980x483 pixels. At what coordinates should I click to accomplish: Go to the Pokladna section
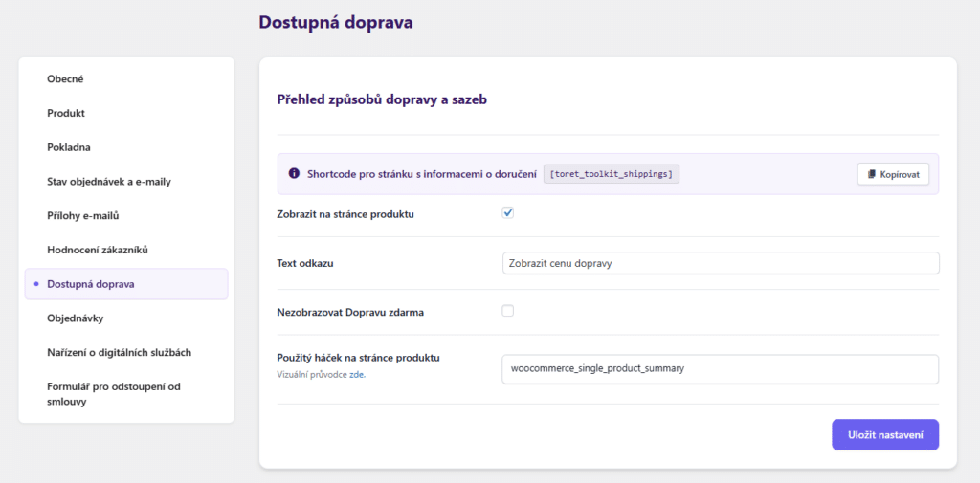tap(69, 147)
